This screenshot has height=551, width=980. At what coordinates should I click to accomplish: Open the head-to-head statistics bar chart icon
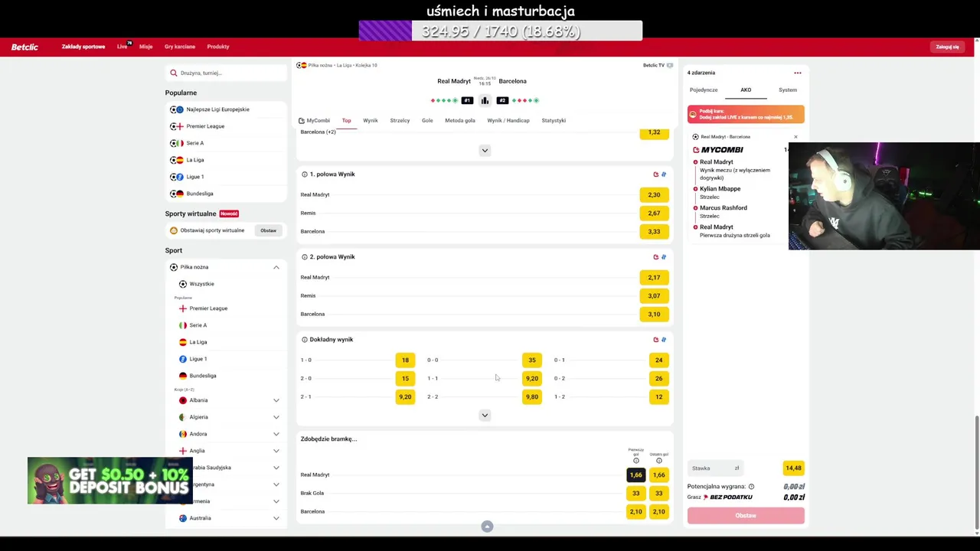(485, 100)
